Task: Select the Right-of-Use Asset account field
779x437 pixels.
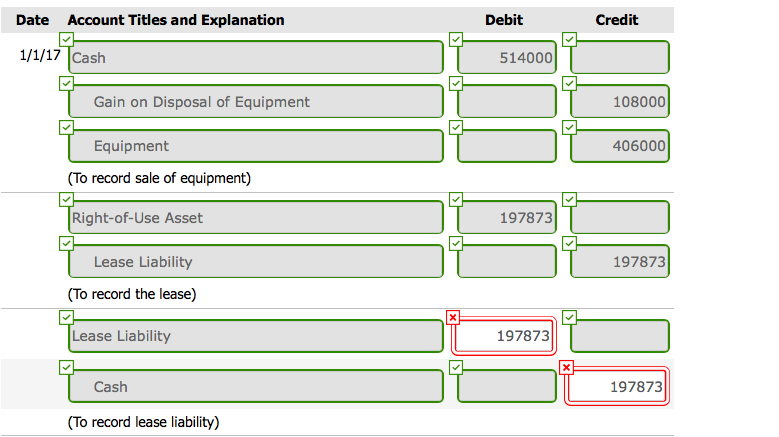Action: pyautogui.click(x=255, y=217)
